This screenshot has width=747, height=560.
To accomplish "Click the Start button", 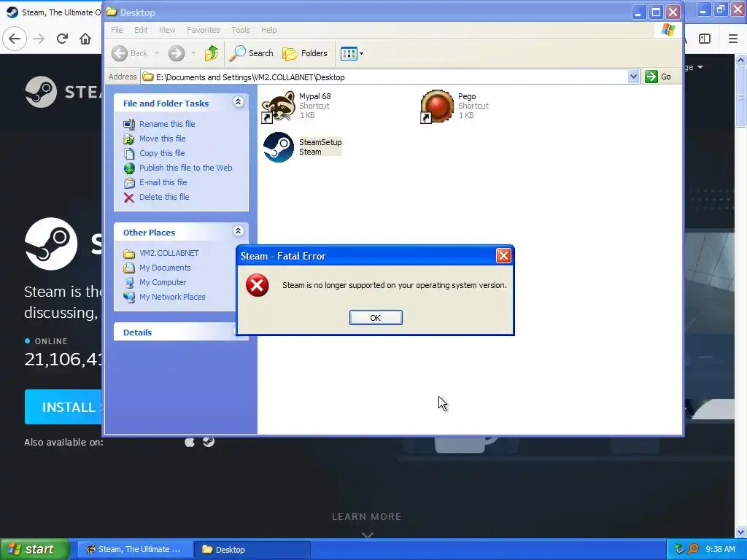I will click(x=34, y=549).
